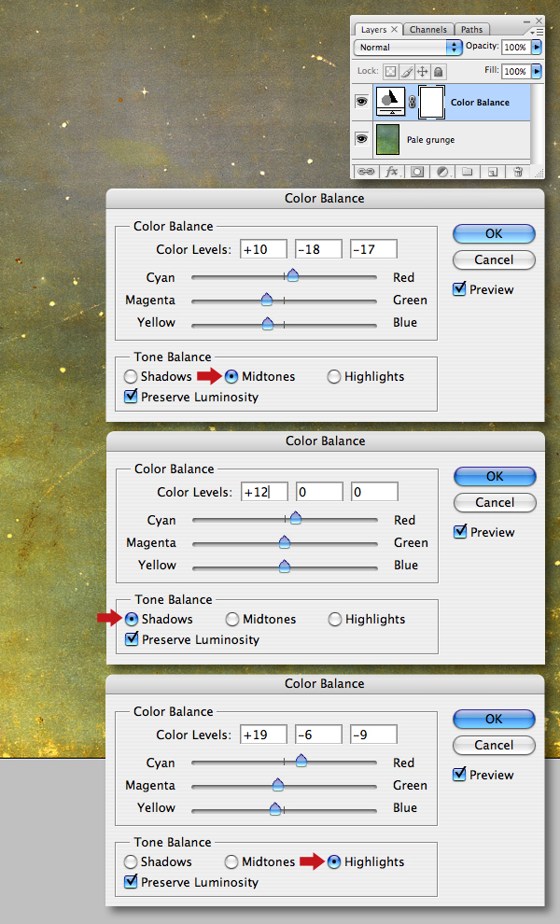
Task: Lock transparent pixels in Layers panel
Action: (x=390, y=71)
